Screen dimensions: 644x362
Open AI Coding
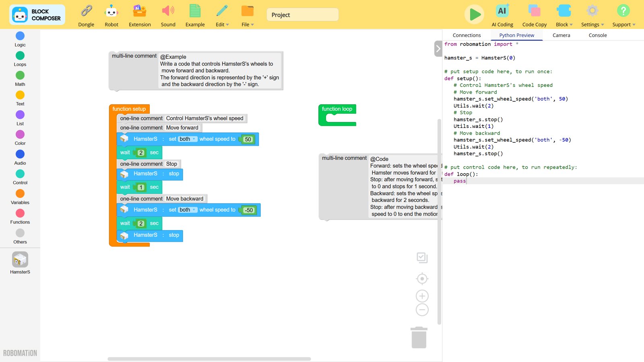coord(502,16)
